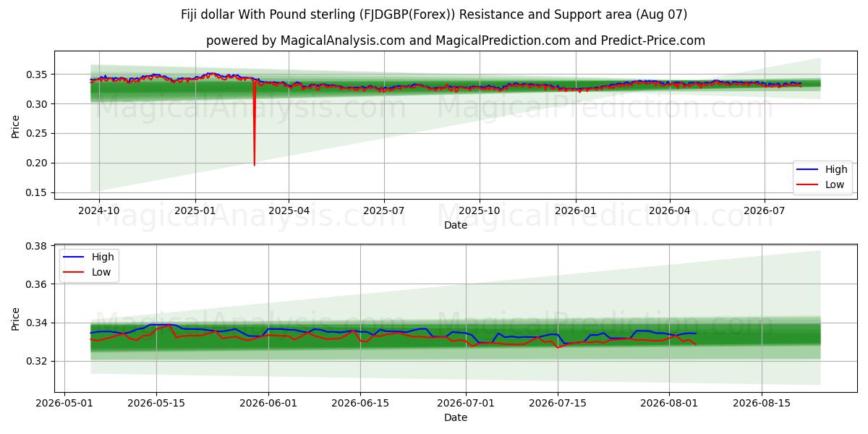The image size is (868, 434).
Task: Click the '2026-05-15' date tick on bottom chart
Action: pos(157,403)
